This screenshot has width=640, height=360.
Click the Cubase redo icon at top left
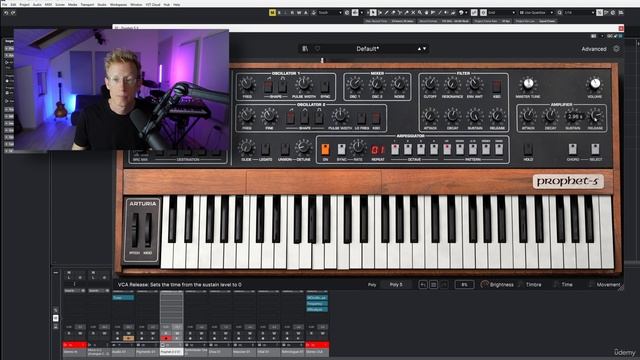(x=13, y=13)
